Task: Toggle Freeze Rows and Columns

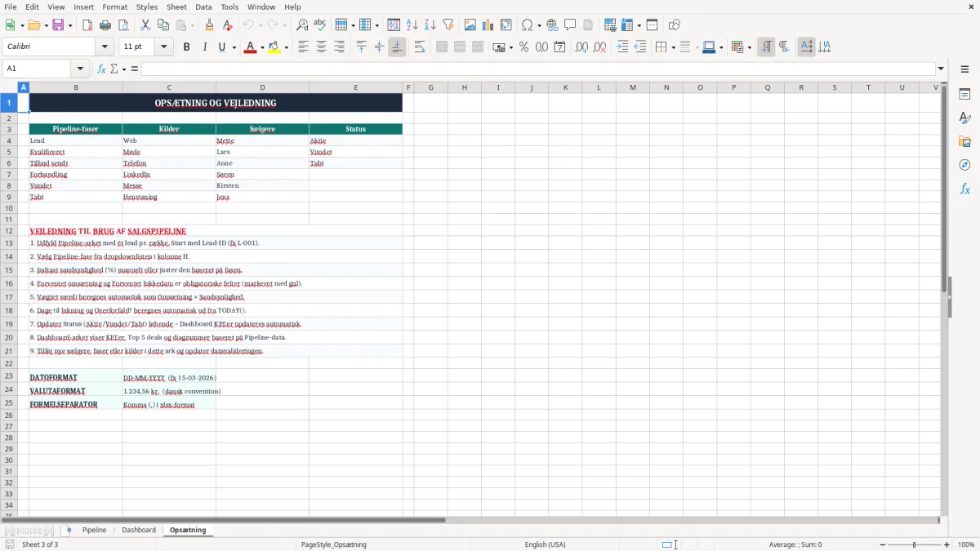Action: tap(627, 25)
